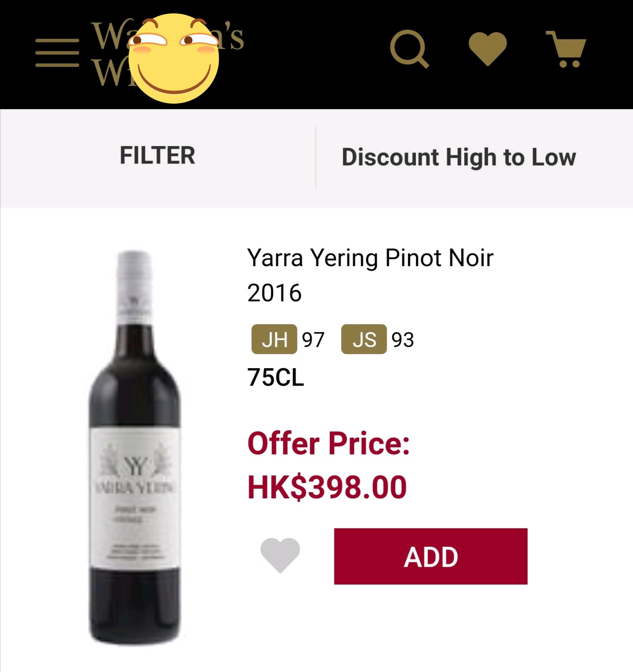This screenshot has height=672, width=633.
Task: Open the Yarra Yering Pinot Noir title link
Action: click(370, 258)
